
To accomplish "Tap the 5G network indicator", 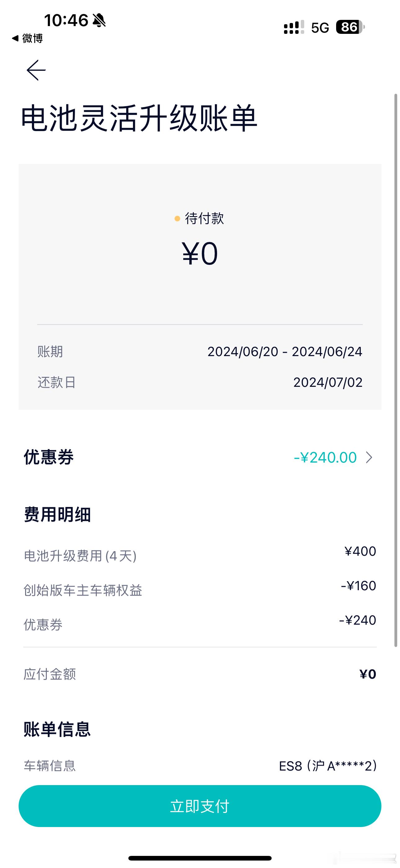I will click(x=320, y=28).
